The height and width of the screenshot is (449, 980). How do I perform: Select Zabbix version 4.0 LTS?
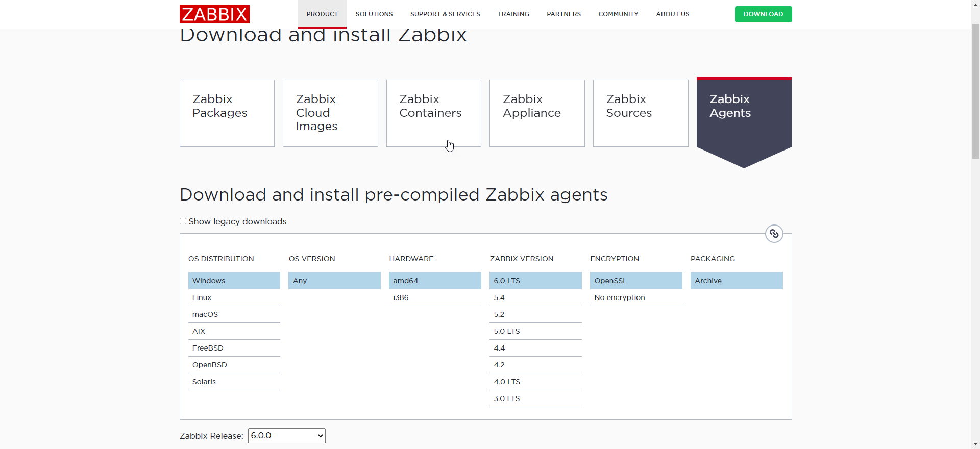[535, 382]
